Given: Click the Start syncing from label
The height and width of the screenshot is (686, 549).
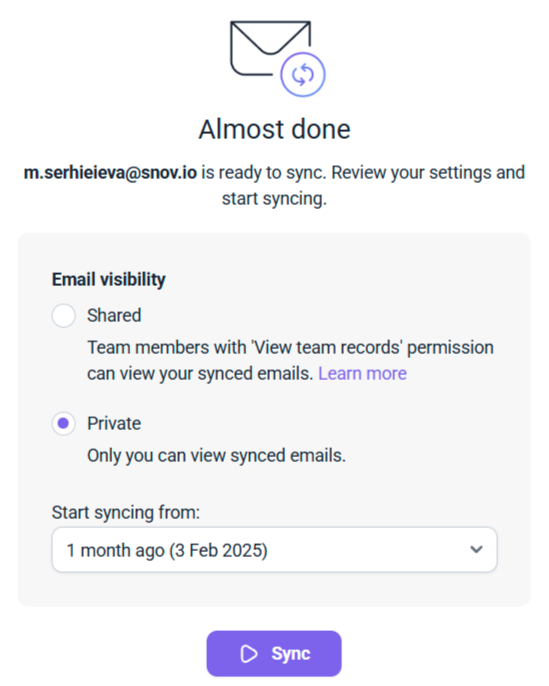Looking at the screenshot, I should (x=126, y=512).
